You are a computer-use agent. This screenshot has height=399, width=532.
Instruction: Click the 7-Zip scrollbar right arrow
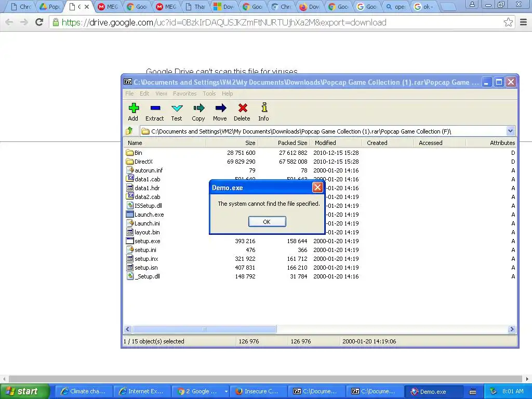[512, 329]
